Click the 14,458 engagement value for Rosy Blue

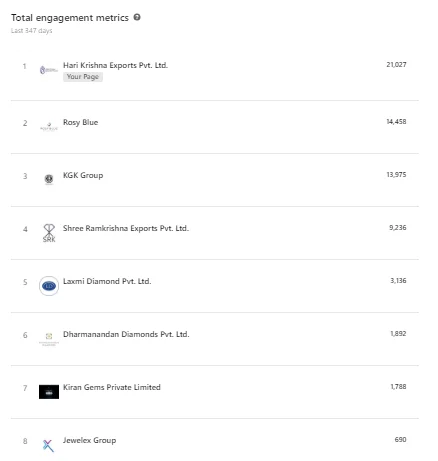click(396, 122)
